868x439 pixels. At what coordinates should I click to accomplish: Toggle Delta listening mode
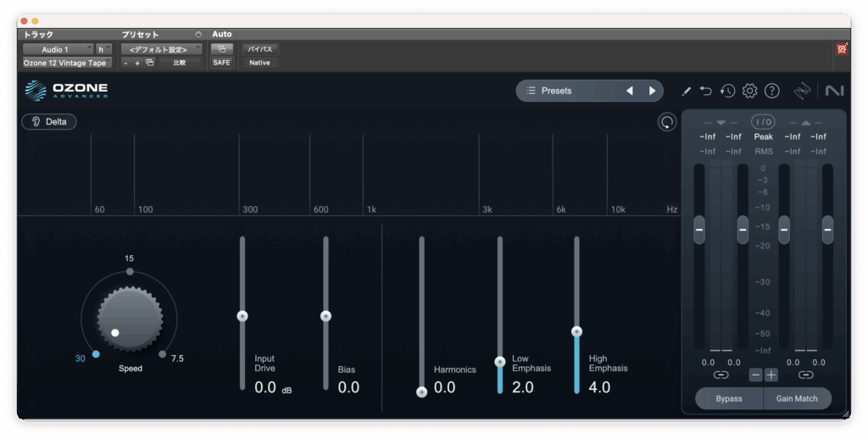click(x=49, y=121)
